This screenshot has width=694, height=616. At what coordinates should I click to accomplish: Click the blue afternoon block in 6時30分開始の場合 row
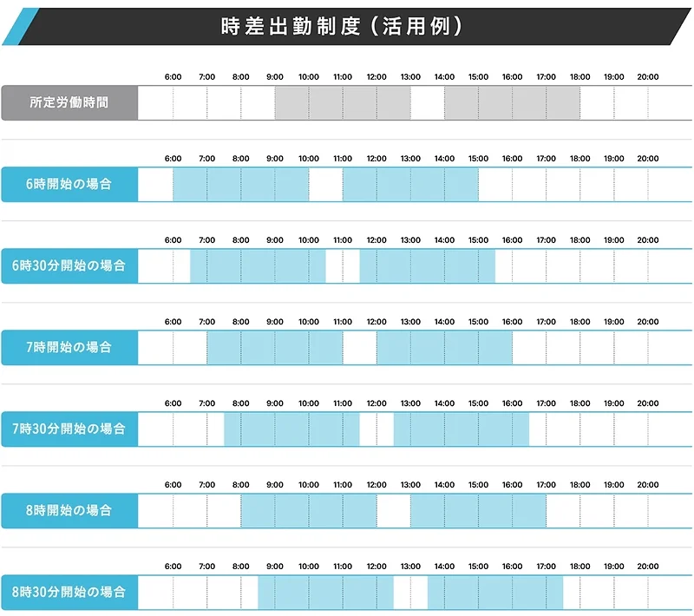click(428, 266)
